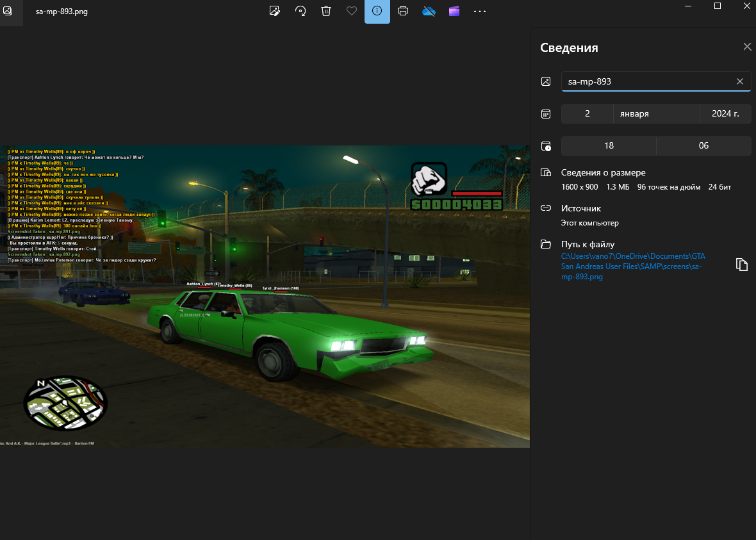Open the image editor from the toolbar
The width and height of the screenshot is (756, 540).
pyautogui.click(x=275, y=11)
